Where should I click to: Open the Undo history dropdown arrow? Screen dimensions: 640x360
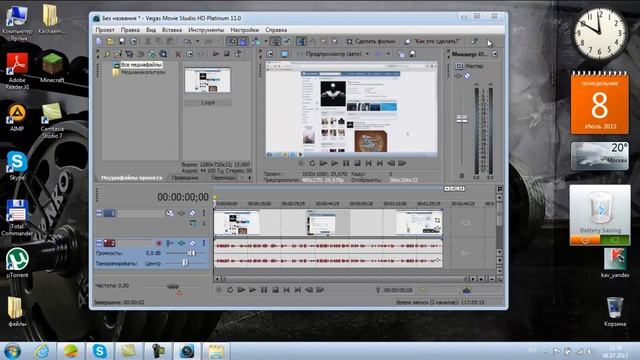tap(198, 41)
